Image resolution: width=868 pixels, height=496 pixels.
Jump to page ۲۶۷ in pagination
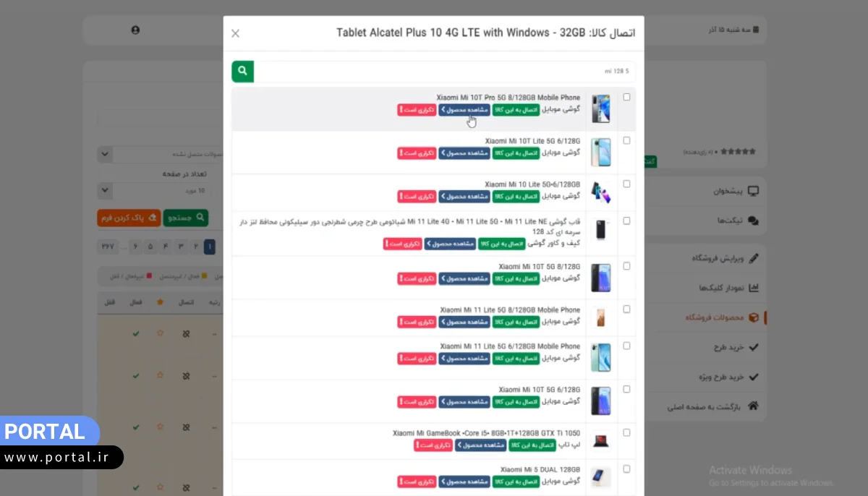(108, 246)
